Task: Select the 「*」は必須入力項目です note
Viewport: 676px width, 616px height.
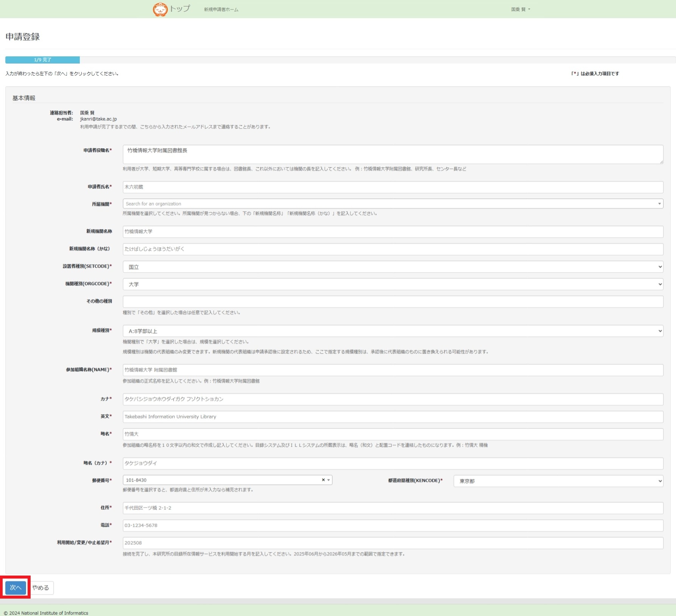Action: 595,74
